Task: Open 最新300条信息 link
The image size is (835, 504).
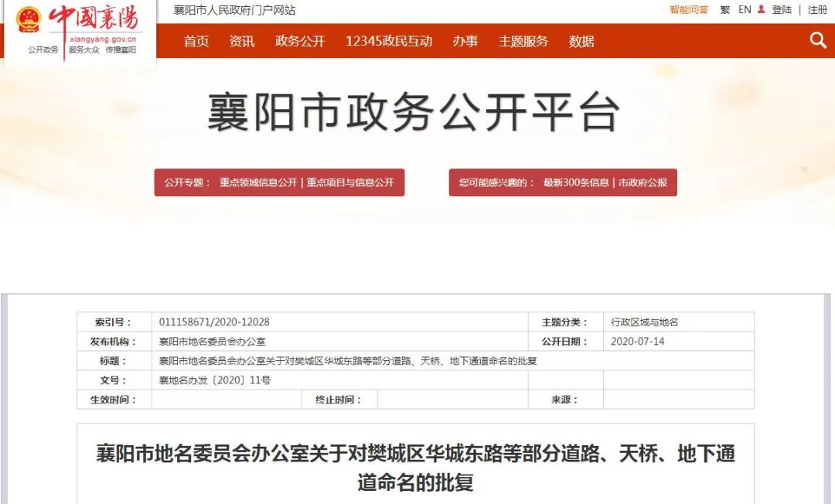Action: click(x=576, y=182)
